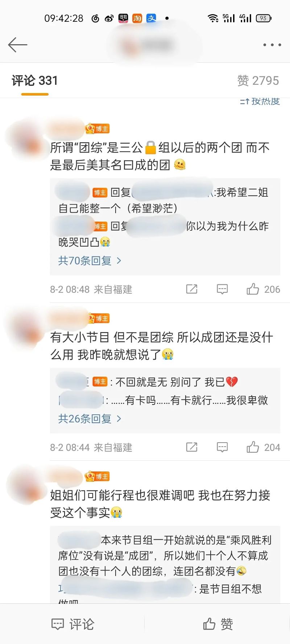Image resolution: width=290 pixels, height=644 pixels.
Task: Open first commenter's avatar profile
Action: [25, 141]
